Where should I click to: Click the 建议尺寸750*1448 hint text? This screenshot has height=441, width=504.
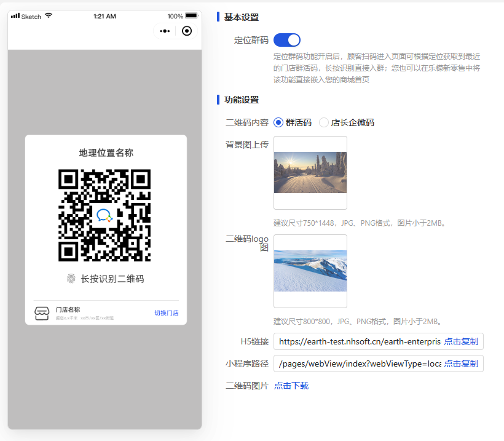point(360,223)
